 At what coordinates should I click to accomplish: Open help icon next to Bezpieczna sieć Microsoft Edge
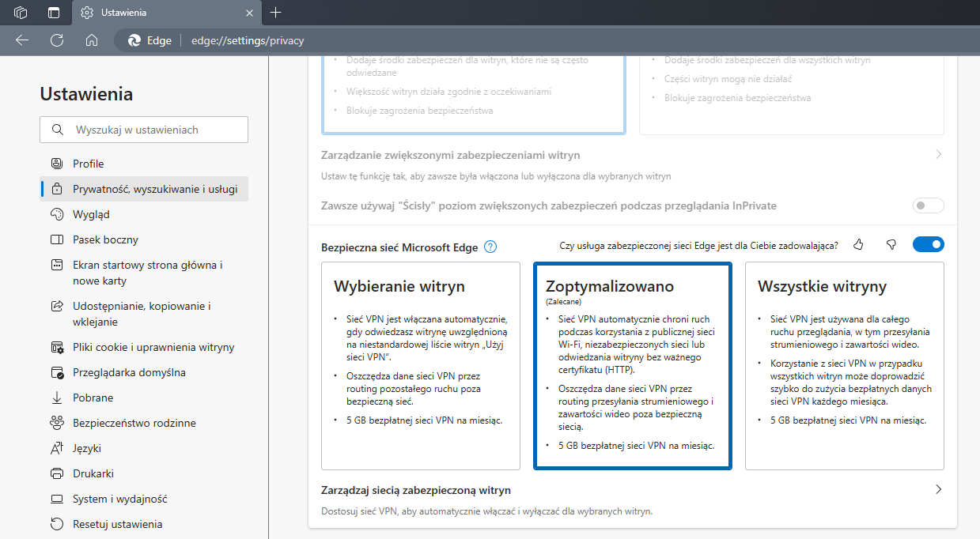point(490,247)
